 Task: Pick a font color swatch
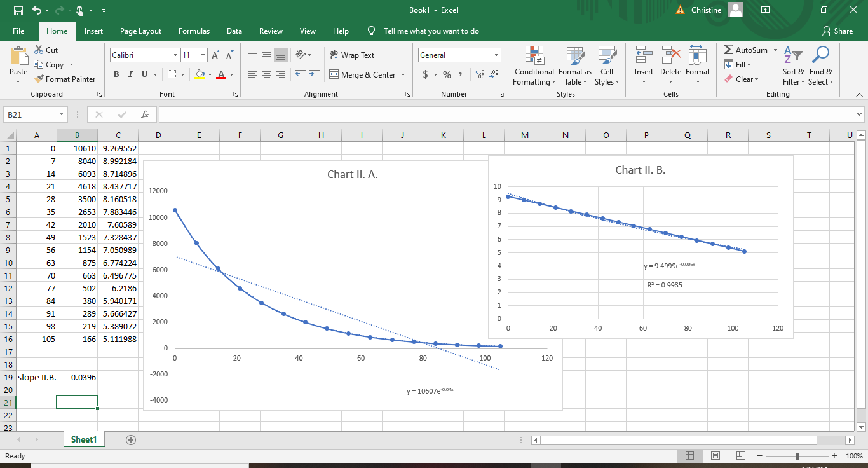220,74
